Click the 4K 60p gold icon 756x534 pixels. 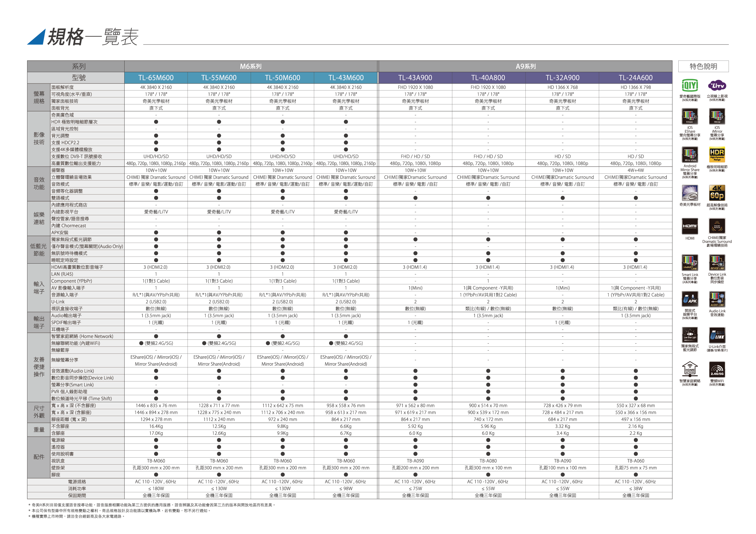pyautogui.click(x=717, y=193)
